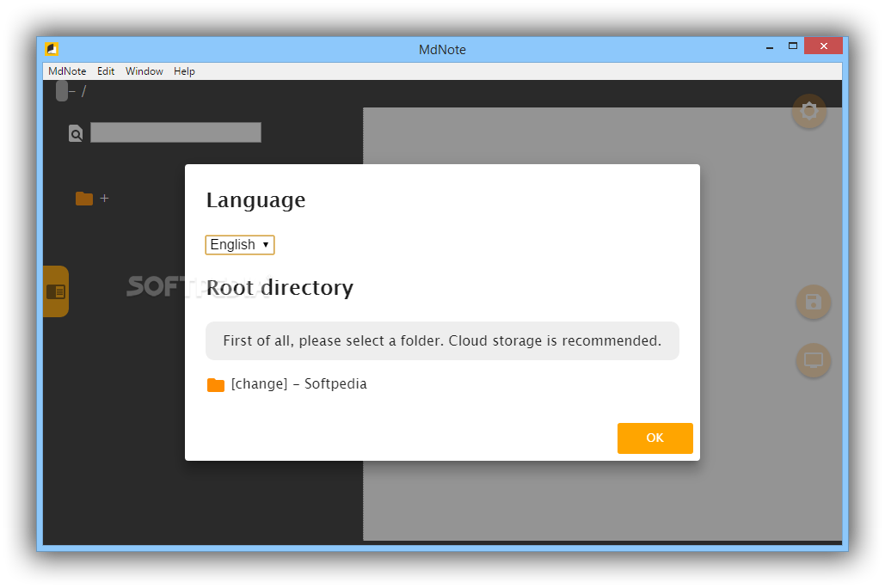Maximize the MdNote window

click(792, 46)
